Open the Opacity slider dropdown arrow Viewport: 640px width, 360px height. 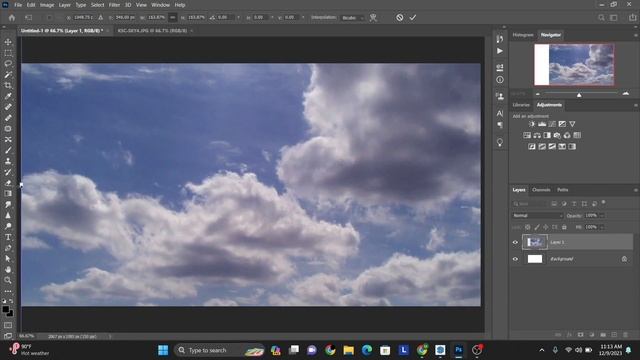602,216
